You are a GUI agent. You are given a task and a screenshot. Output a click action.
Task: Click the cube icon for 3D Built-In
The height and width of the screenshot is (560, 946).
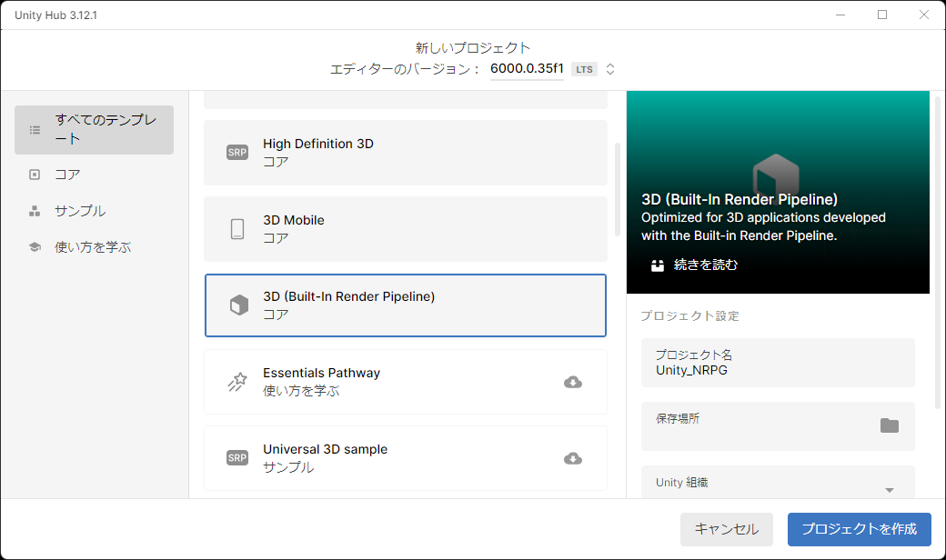coord(237,305)
